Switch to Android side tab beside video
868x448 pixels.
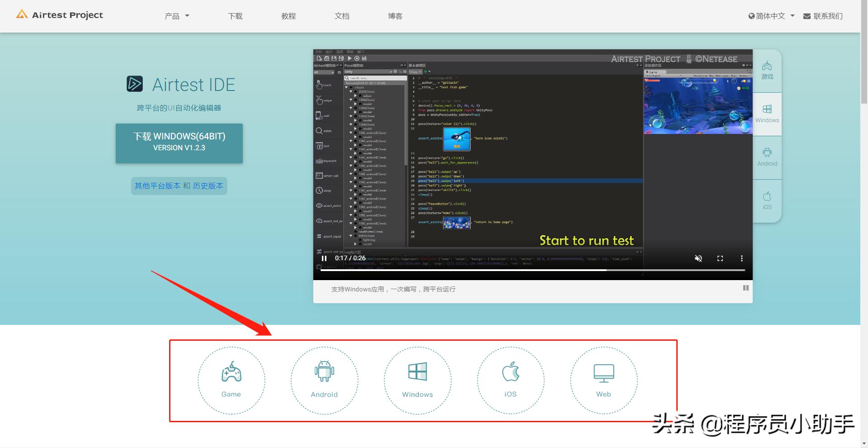(767, 157)
